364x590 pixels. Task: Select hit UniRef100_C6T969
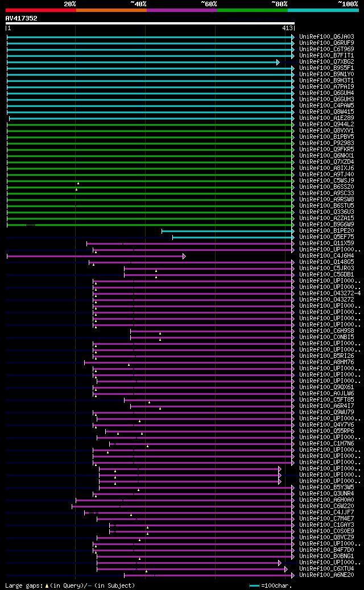(326, 49)
